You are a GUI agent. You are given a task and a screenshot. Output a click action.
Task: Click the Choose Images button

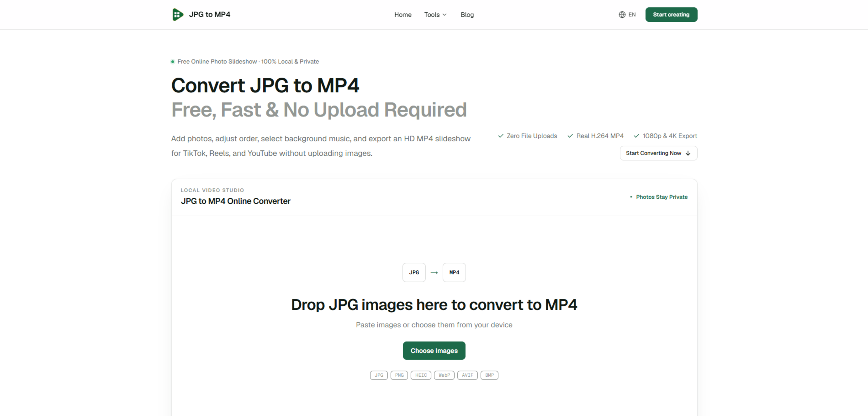coord(434,351)
